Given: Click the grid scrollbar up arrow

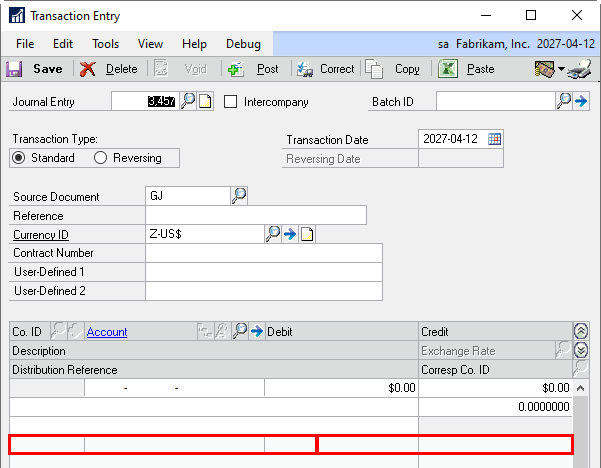Looking at the screenshot, I should pyautogui.click(x=580, y=388).
